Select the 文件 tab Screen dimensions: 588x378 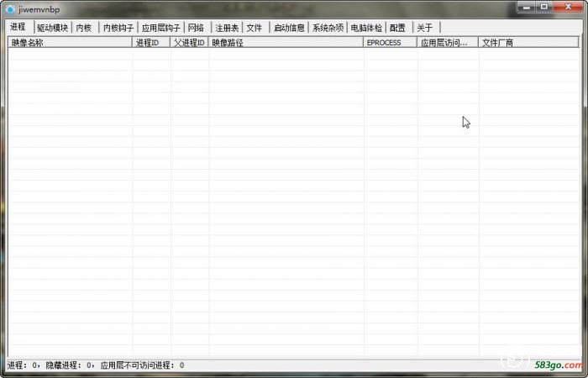coord(255,28)
